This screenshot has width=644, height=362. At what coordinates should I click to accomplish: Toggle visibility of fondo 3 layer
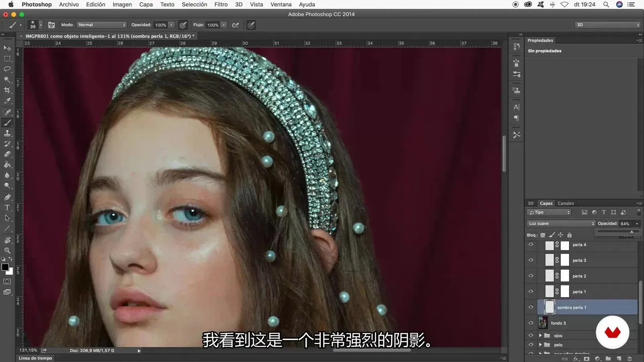coord(531,323)
